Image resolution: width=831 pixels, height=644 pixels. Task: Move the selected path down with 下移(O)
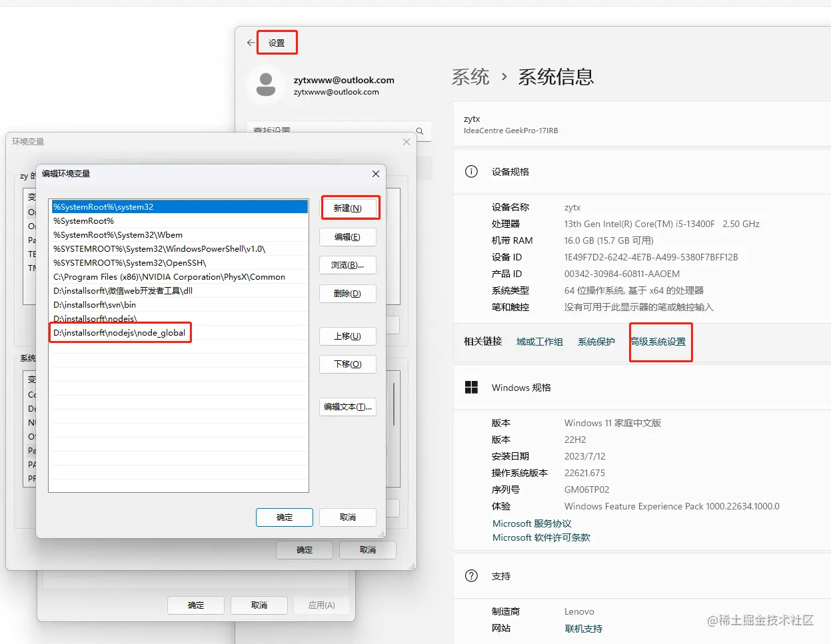click(347, 364)
